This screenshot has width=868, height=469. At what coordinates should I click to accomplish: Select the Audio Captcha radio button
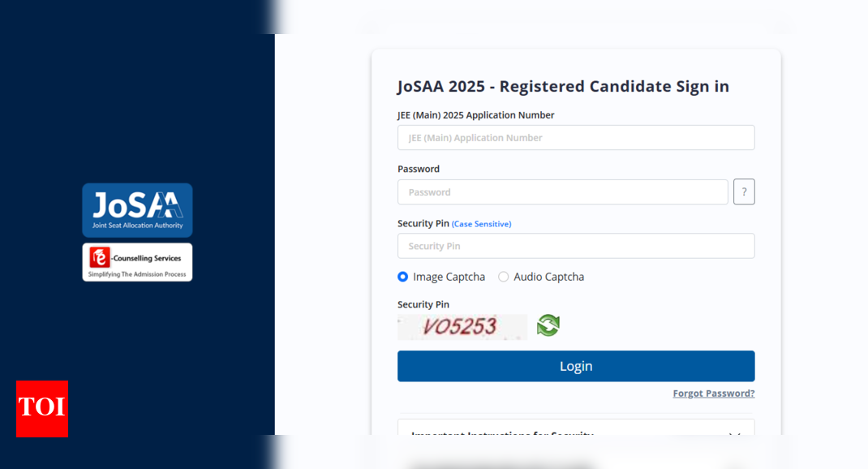(x=503, y=277)
